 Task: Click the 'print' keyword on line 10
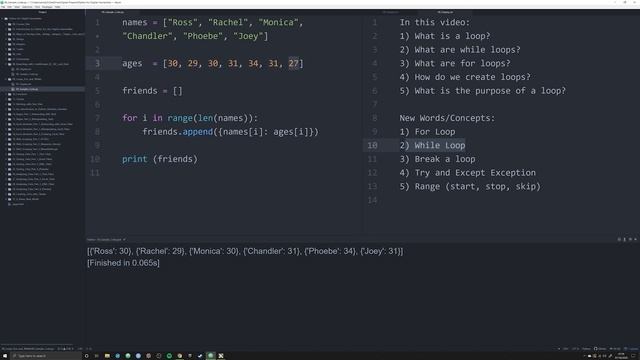135,159
